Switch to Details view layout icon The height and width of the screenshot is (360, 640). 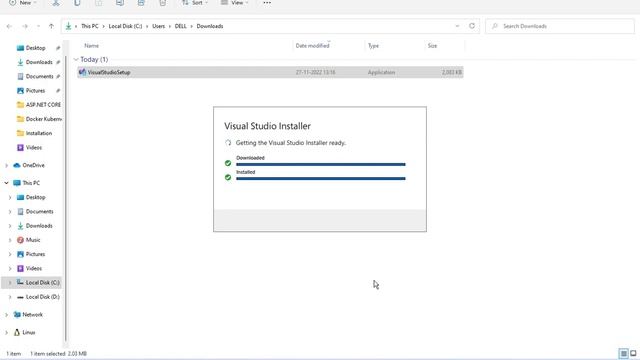coord(623,353)
